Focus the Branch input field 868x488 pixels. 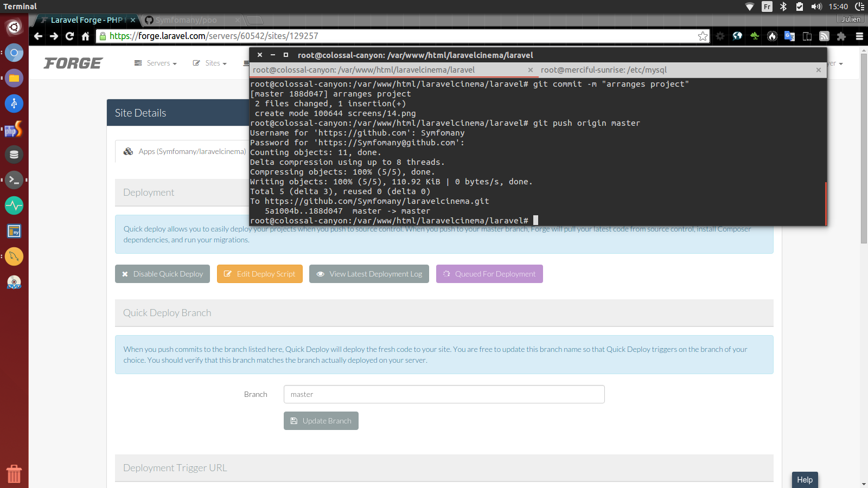[x=444, y=394]
